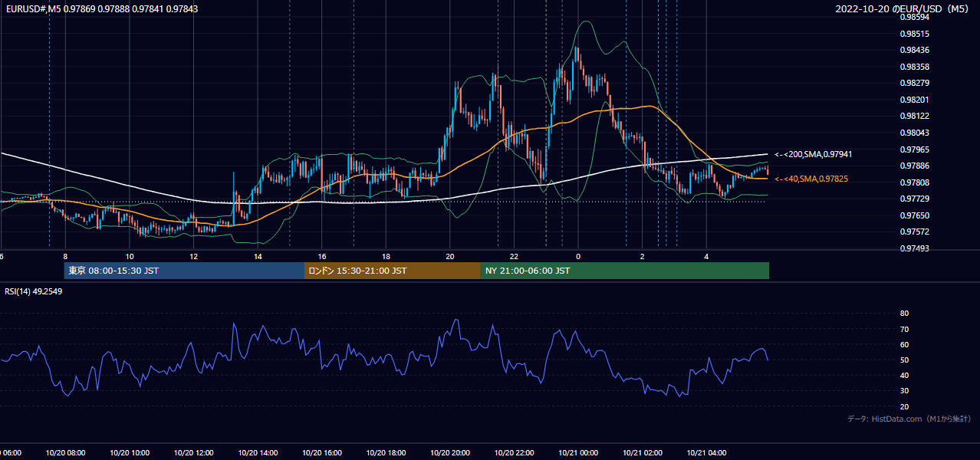This screenshot has width=980, height=460.
Task: Click the RSI 50 level label
Action: coord(904,360)
